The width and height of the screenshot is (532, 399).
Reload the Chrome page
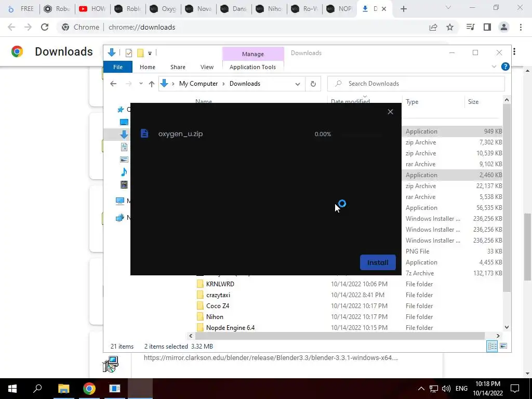(45, 27)
